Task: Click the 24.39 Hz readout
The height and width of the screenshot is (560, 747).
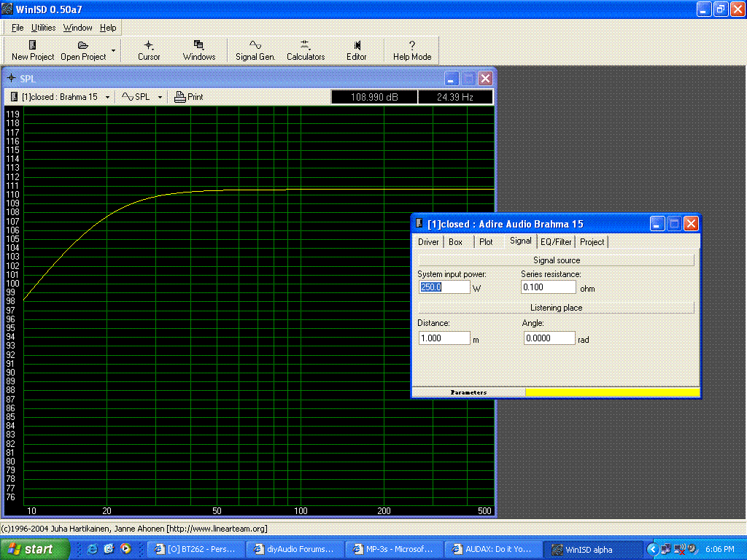Action: pyautogui.click(x=455, y=97)
